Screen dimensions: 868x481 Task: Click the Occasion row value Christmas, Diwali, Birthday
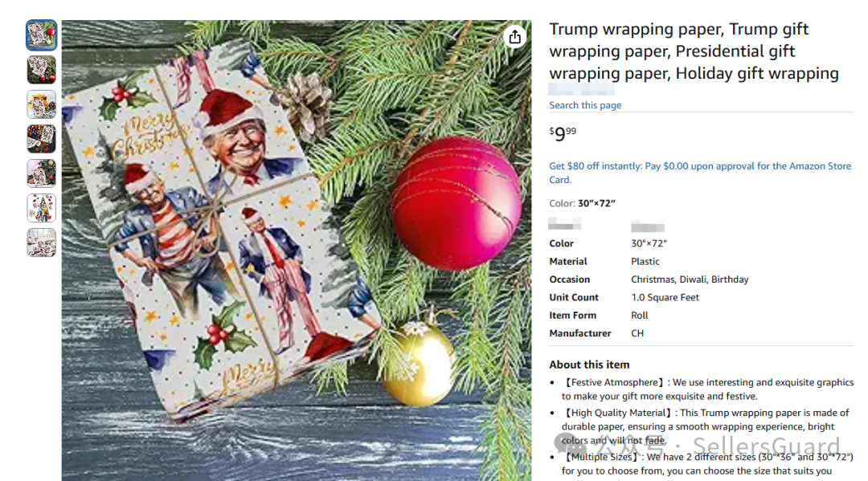pos(690,279)
